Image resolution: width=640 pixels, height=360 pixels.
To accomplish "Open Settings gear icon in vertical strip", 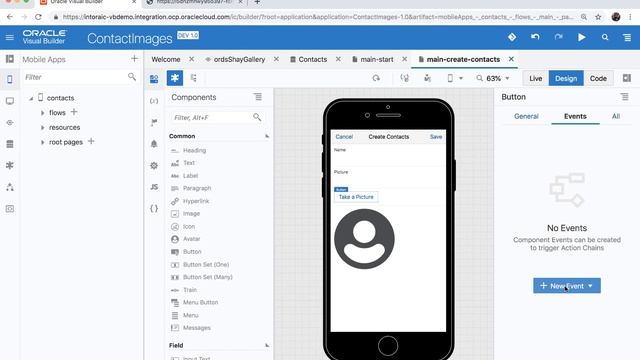I will pos(154,165).
